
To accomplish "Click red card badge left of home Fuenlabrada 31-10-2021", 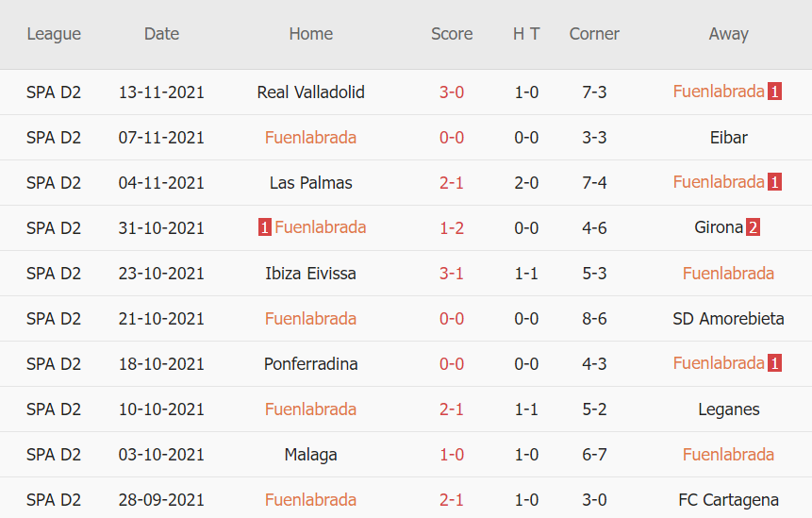I will (265, 228).
